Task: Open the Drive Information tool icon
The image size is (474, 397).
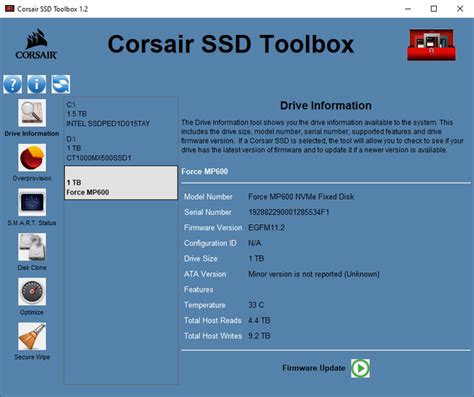Action: [x=32, y=113]
